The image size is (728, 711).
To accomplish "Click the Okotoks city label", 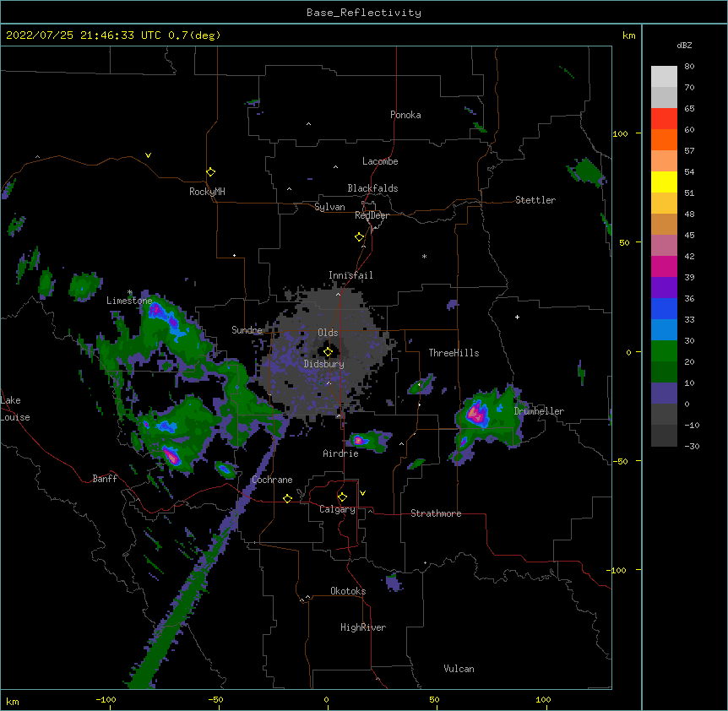I will point(348,591).
